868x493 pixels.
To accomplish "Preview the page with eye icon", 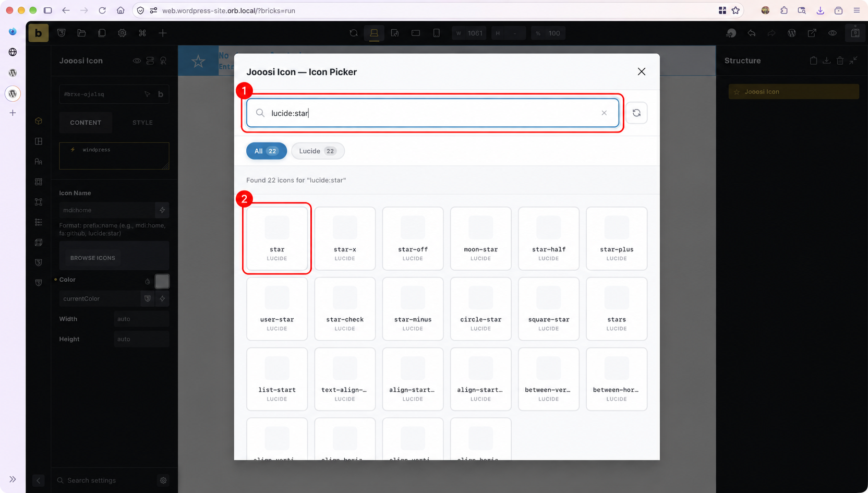I will coord(833,33).
